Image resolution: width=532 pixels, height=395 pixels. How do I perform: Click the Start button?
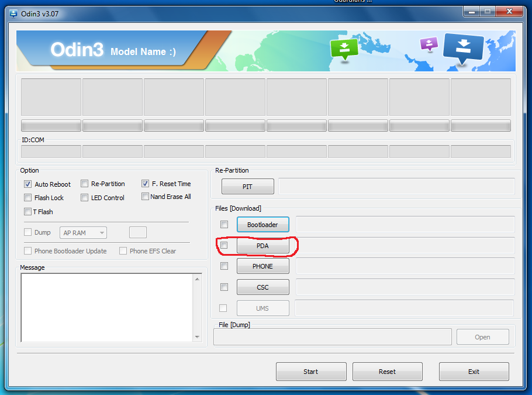311,372
